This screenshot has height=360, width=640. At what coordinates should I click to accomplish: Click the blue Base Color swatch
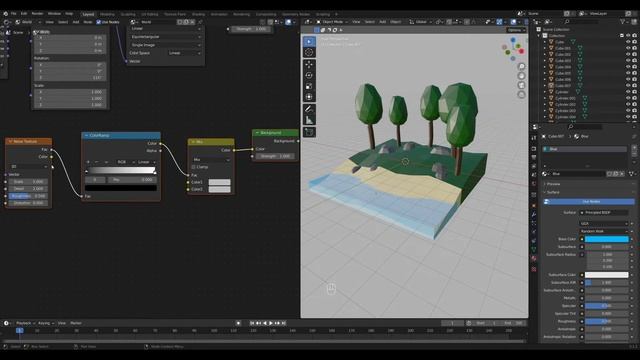point(607,239)
